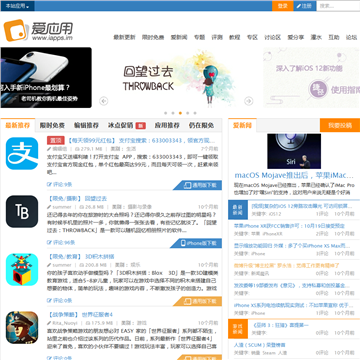
Task: Go to next carousel slide arrow
Action: pyautogui.click(x=249, y=101)
